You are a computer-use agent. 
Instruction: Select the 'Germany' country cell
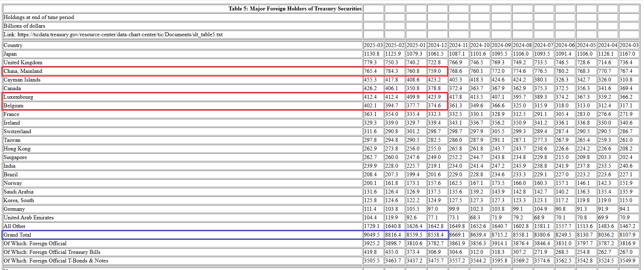183,209
